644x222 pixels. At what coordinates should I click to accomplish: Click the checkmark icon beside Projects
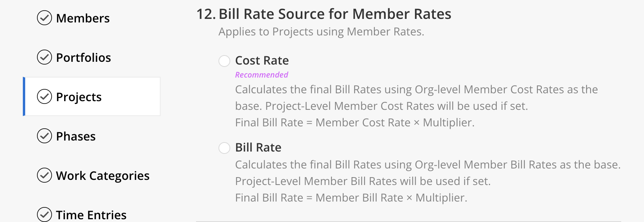click(44, 96)
